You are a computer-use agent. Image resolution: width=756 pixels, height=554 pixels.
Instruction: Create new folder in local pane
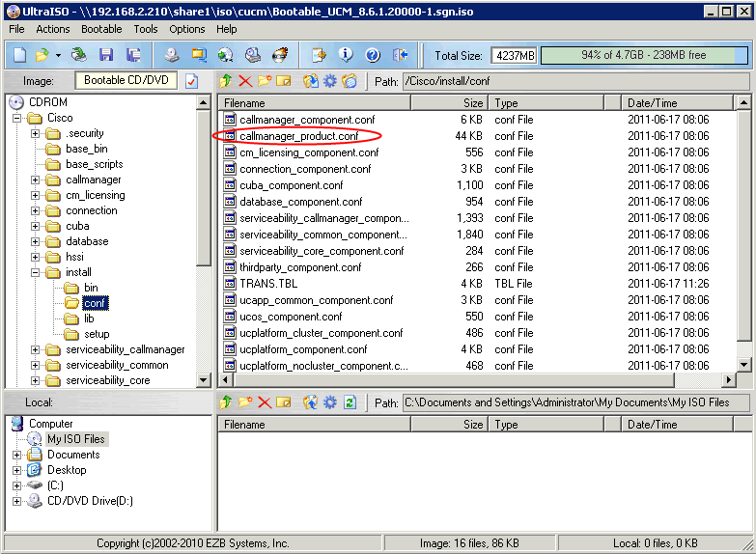tap(245, 402)
